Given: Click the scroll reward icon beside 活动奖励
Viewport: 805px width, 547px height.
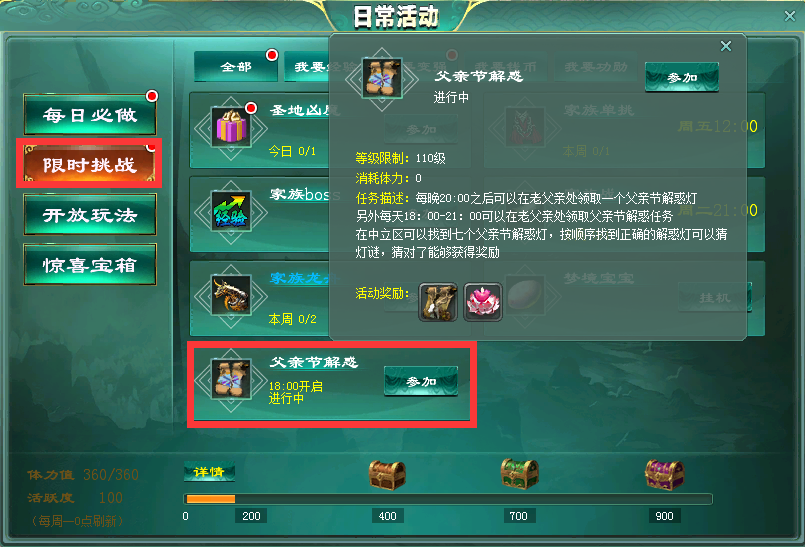Looking at the screenshot, I should [438, 302].
